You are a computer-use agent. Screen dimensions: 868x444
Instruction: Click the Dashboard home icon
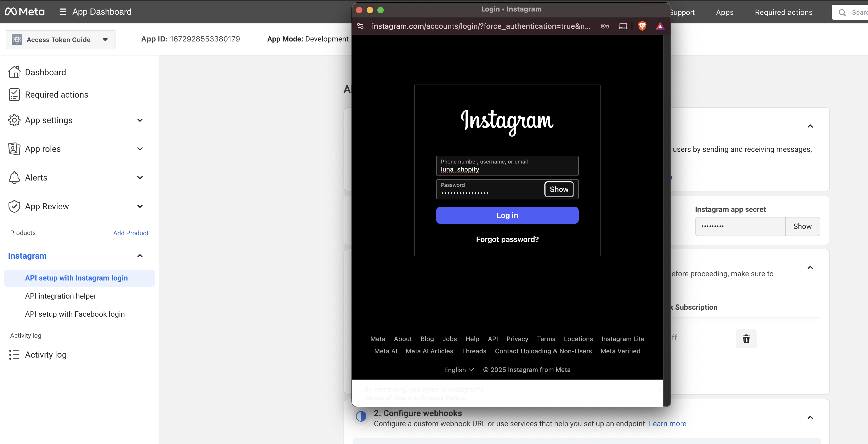coord(14,72)
